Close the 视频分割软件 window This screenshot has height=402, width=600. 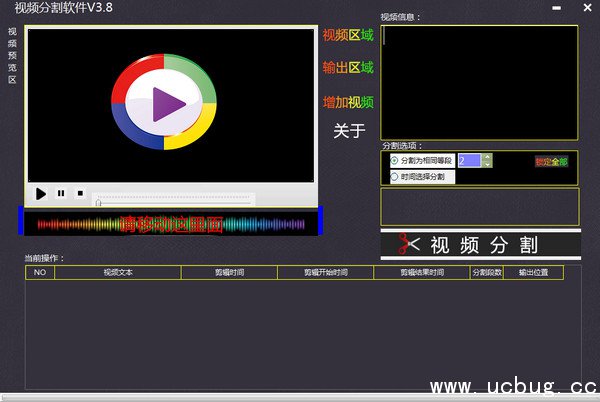587,7
